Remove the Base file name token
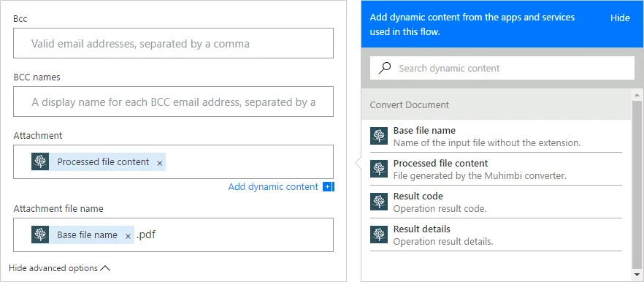The height and width of the screenshot is (282, 644). click(128, 236)
